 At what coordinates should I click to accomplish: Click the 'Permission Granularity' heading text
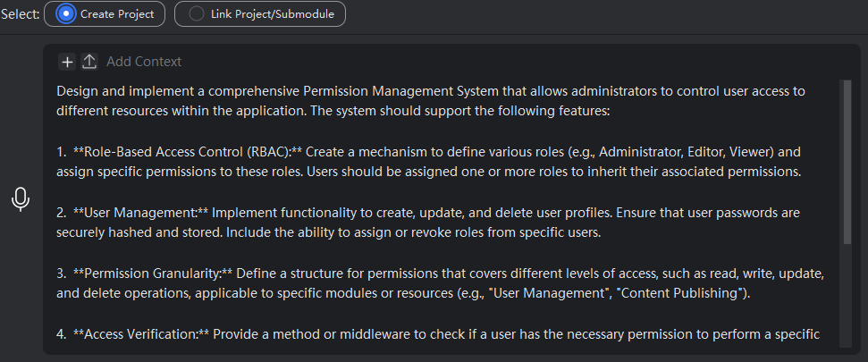[x=153, y=274]
